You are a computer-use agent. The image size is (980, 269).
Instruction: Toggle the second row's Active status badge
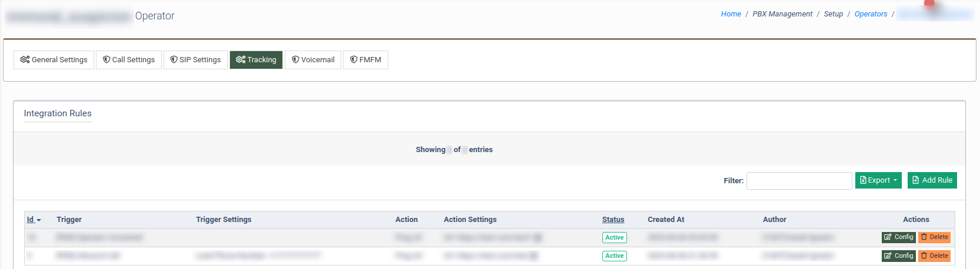point(614,256)
